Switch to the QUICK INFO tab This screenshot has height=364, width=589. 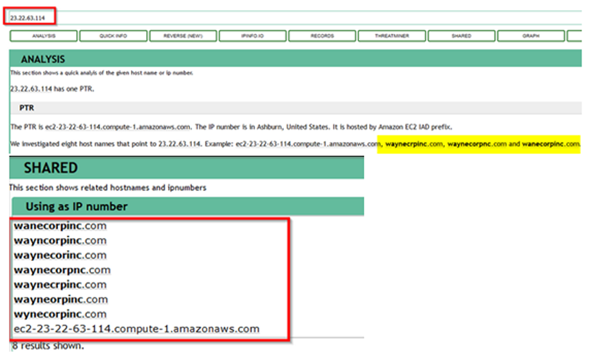(113, 36)
